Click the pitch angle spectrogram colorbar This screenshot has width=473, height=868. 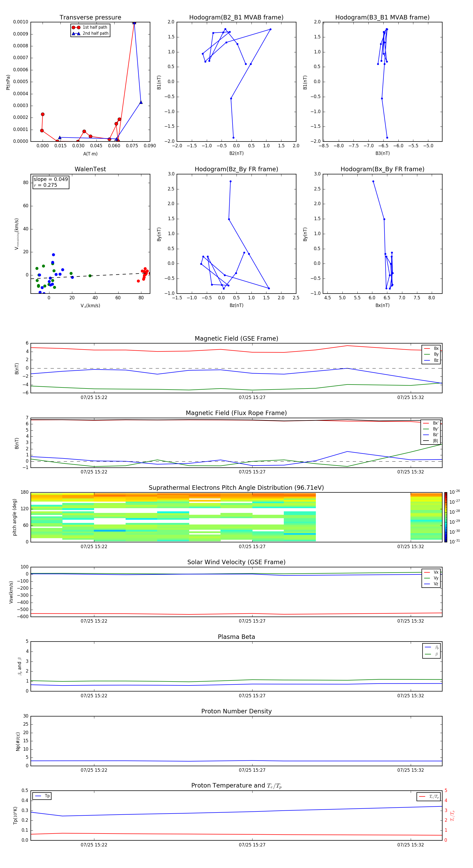(x=445, y=517)
